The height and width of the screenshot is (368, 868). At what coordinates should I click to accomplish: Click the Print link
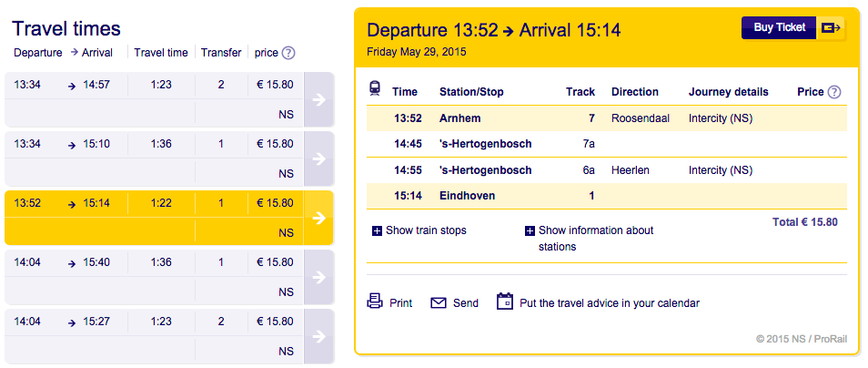pyautogui.click(x=400, y=303)
